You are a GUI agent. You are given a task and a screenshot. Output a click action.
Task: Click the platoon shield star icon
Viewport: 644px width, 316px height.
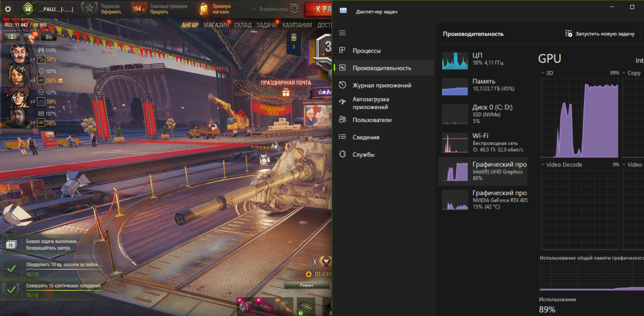294,9
